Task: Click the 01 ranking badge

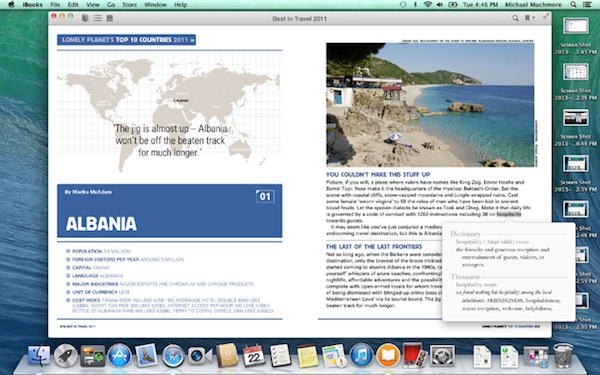Action: [x=265, y=196]
